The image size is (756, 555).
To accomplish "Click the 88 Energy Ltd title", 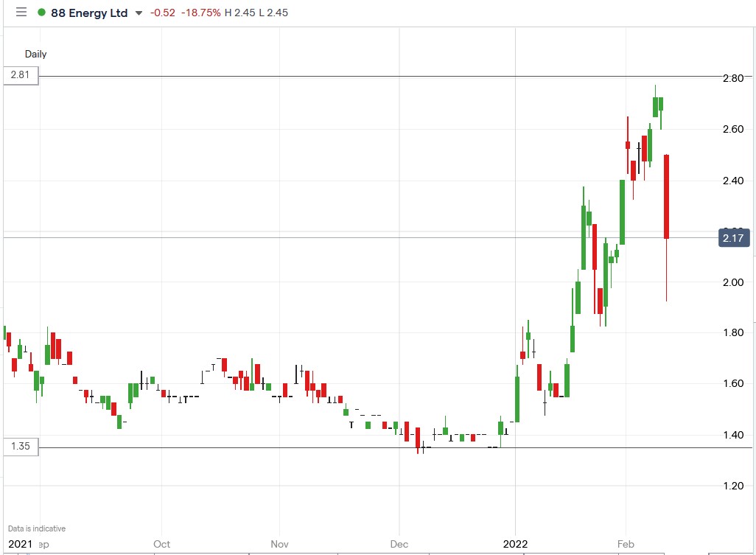I will point(88,13).
